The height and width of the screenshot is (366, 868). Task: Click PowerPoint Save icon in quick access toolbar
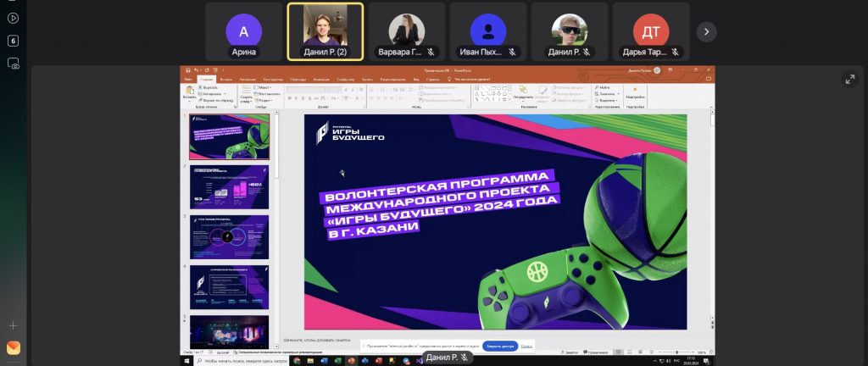[x=188, y=70]
